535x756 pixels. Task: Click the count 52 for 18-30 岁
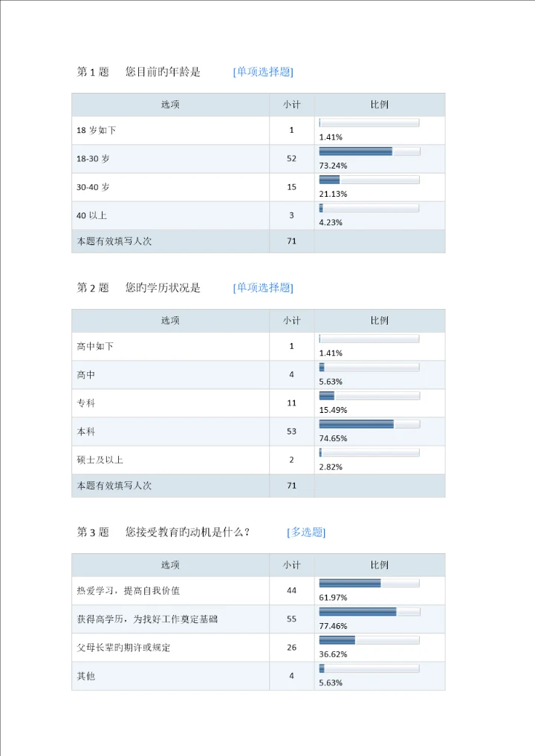[291, 159]
